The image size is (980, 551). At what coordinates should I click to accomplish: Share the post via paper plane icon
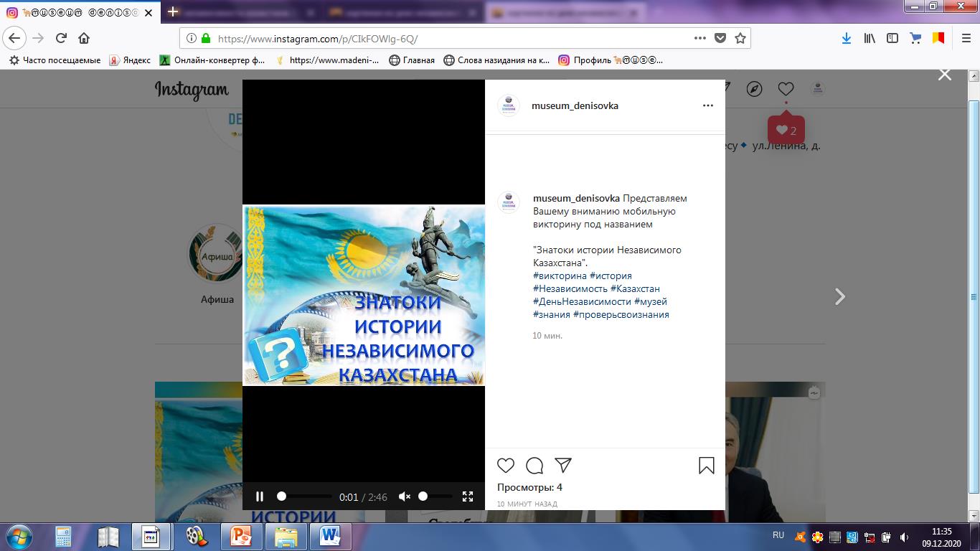tap(563, 466)
